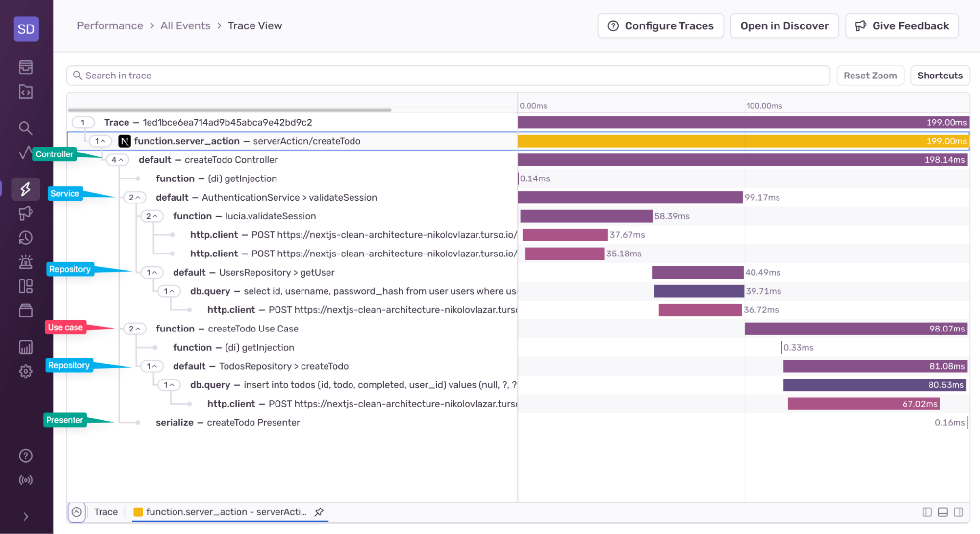Collapse the sidebar with the bottom arrow
The image size is (980, 534).
click(x=25, y=516)
